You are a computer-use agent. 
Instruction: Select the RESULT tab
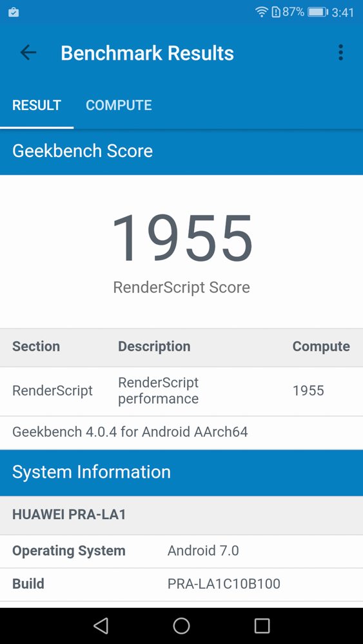click(x=37, y=105)
